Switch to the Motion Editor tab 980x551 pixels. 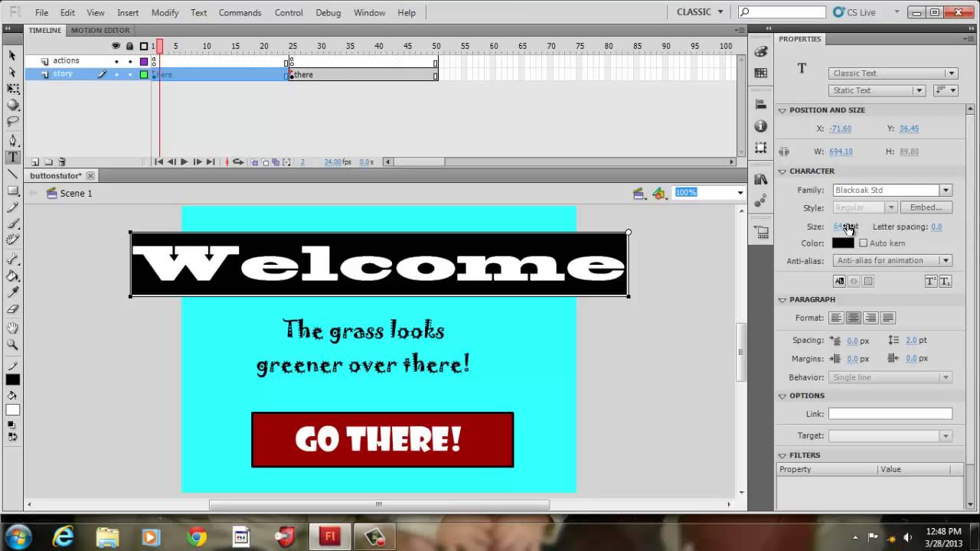pos(100,31)
